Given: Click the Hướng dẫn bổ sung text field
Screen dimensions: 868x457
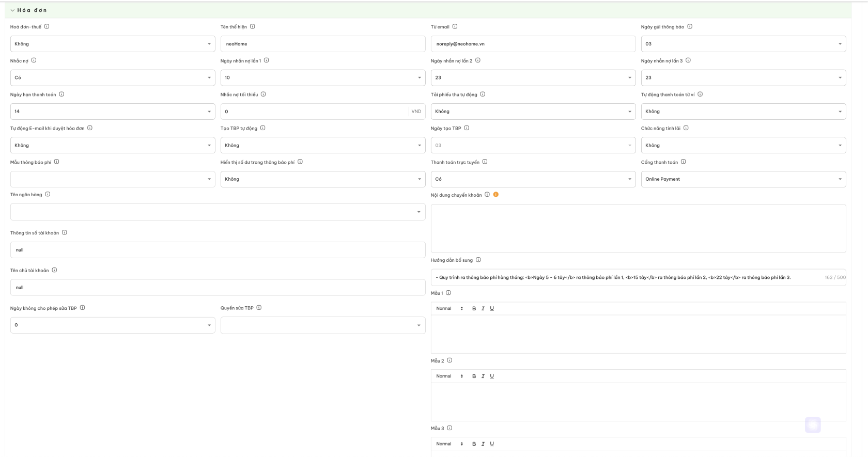Looking at the screenshot, I should tap(639, 277).
